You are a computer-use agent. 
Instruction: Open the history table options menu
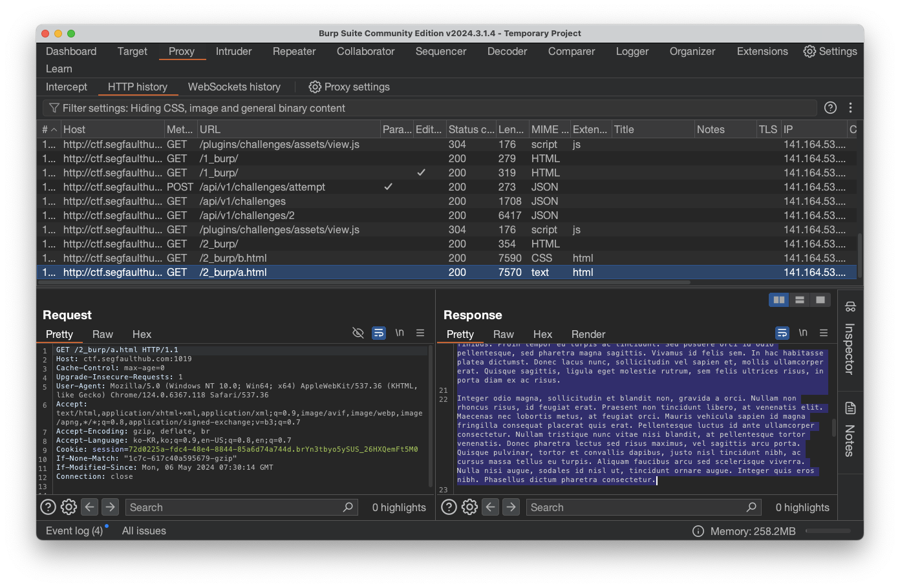(850, 108)
